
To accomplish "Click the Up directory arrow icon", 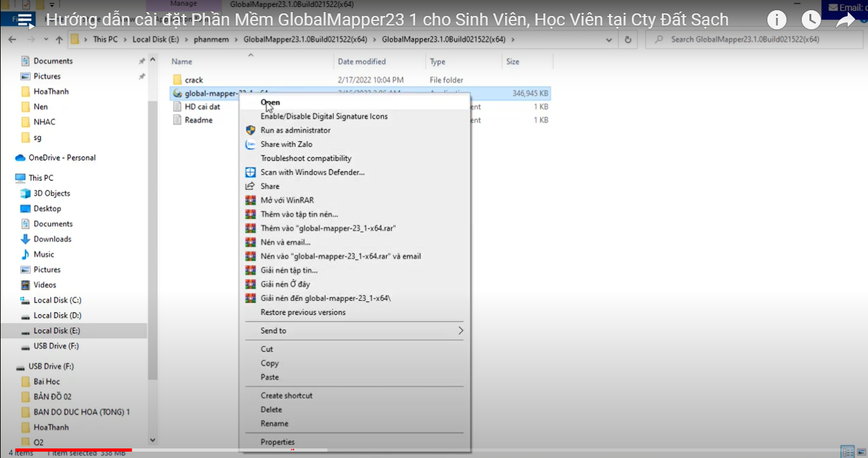I will (59, 39).
